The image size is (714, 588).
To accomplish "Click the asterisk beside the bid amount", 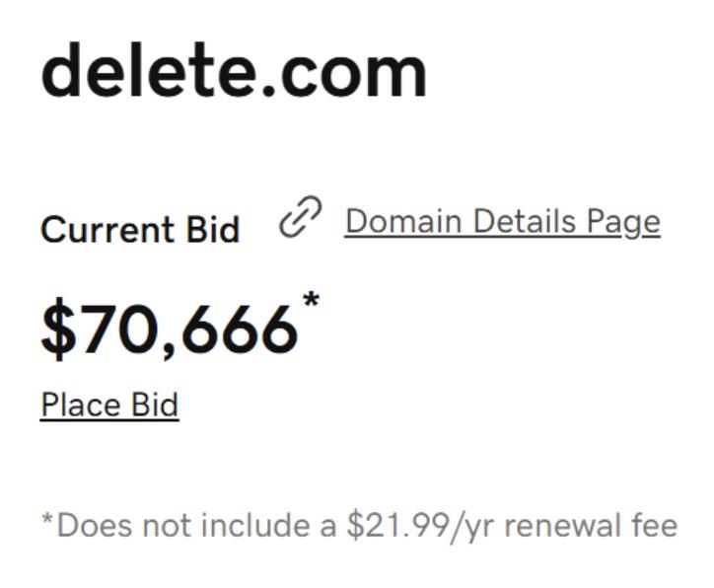I will 311,301.
